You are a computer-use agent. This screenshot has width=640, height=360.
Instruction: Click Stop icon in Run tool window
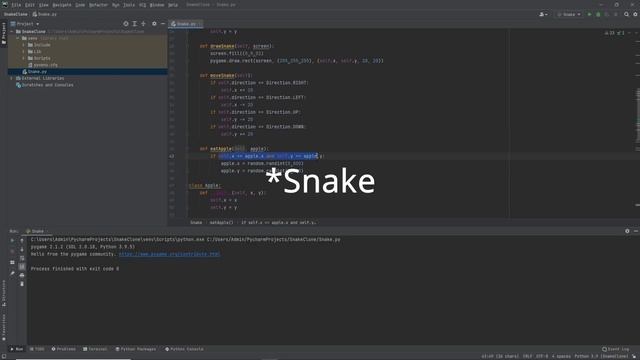coord(12,251)
